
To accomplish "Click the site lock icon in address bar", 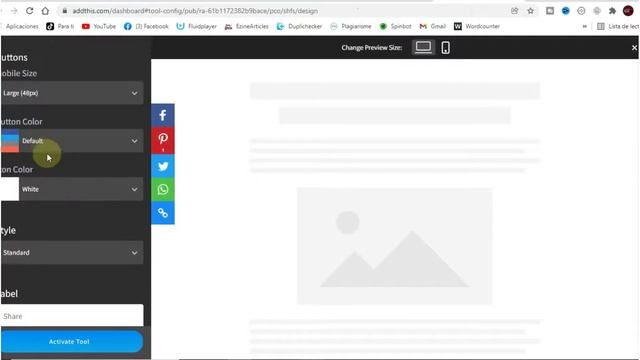I will click(64, 11).
